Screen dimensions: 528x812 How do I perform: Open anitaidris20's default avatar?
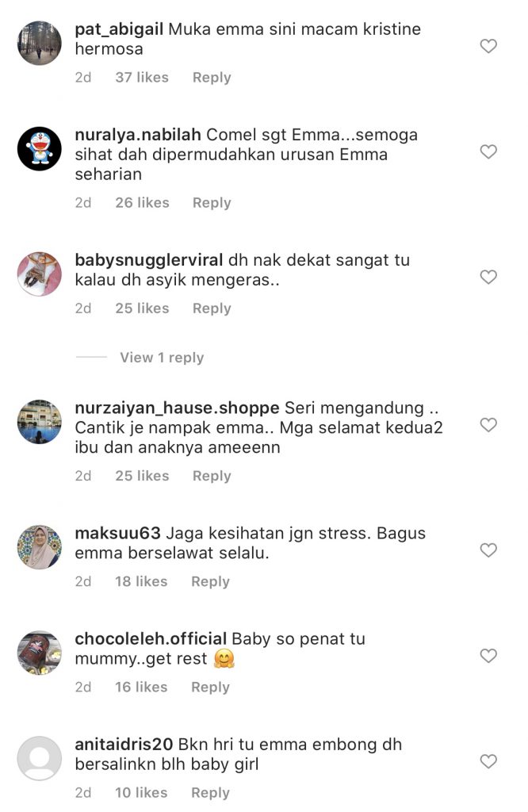tap(40, 758)
